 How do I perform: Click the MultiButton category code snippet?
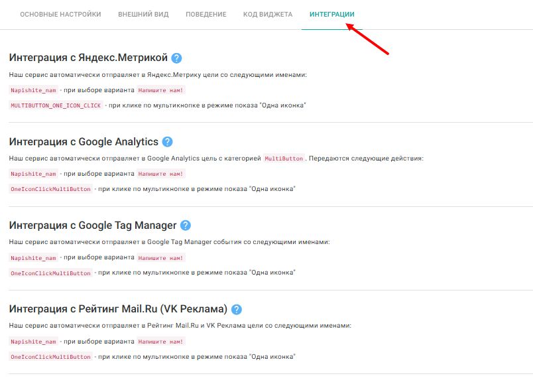coord(284,159)
